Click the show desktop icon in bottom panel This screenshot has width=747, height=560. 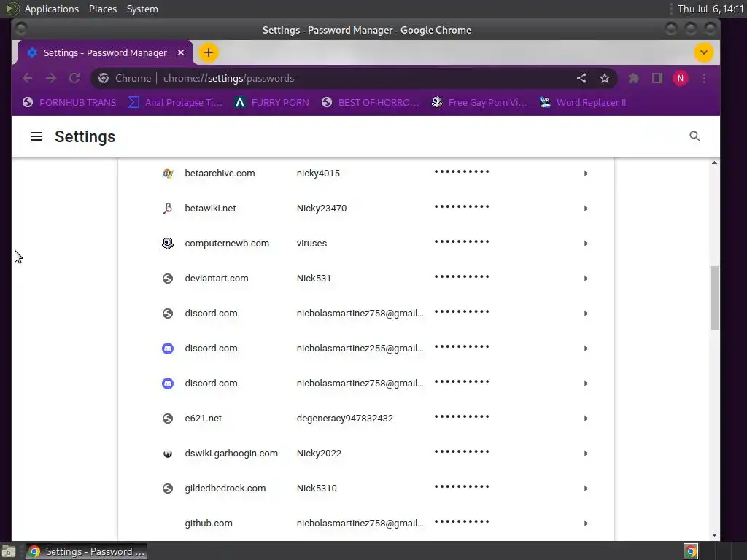coord(9,551)
